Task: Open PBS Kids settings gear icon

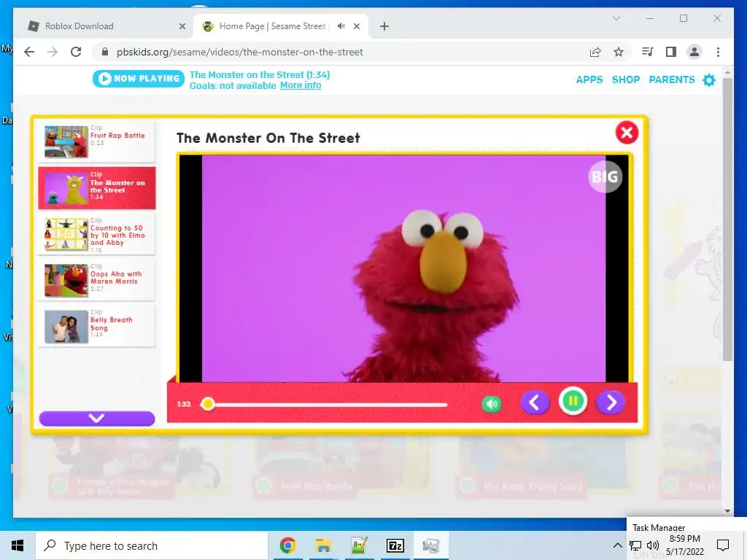Action: [709, 80]
